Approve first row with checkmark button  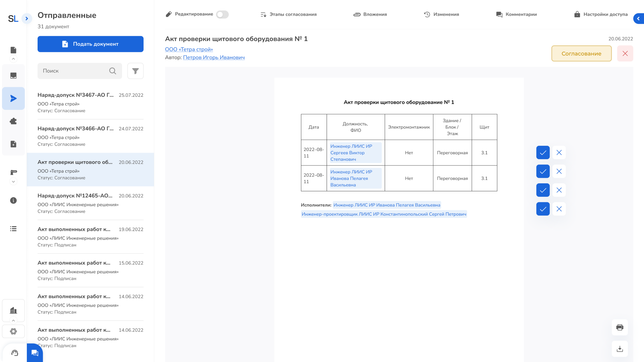(x=543, y=152)
